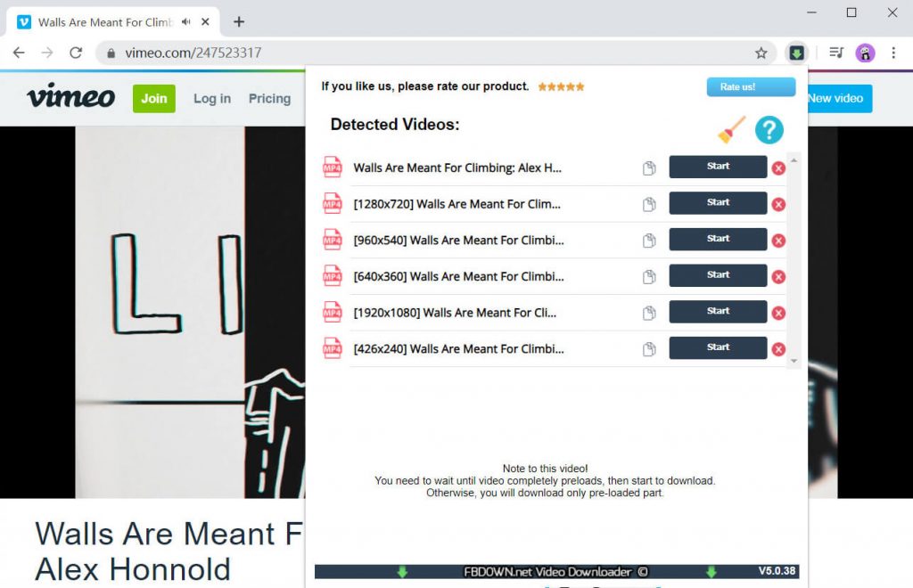Click the broom icon to clear detected videos
Image resolution: width=913 pixels, height=588 pixels.
pos(731,130)
